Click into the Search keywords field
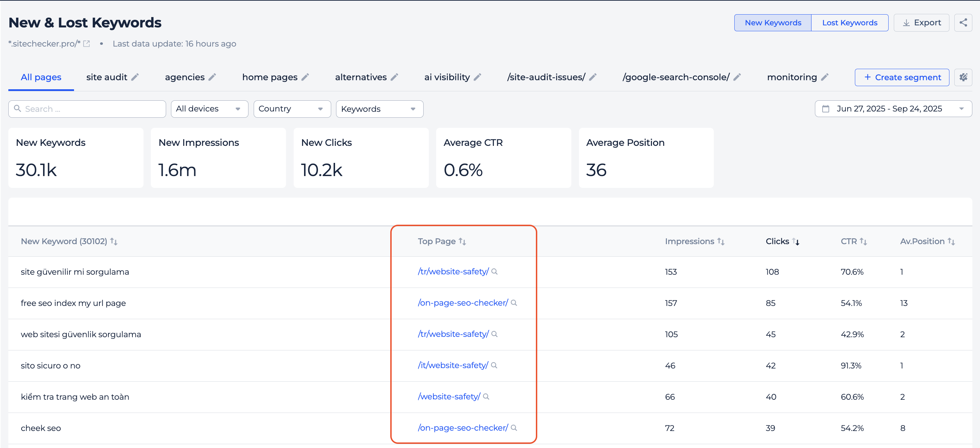The height and width of the screenshot is (448, 980). click(91, 109)
